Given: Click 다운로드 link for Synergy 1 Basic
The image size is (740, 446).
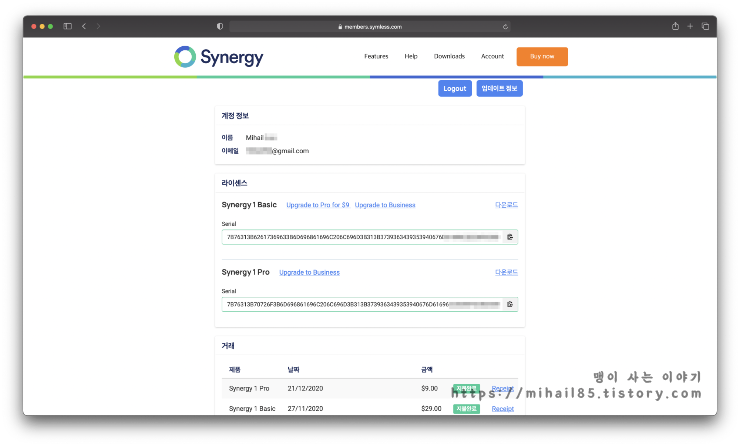Looking at the screenshot, I should (x=506, y=205).
